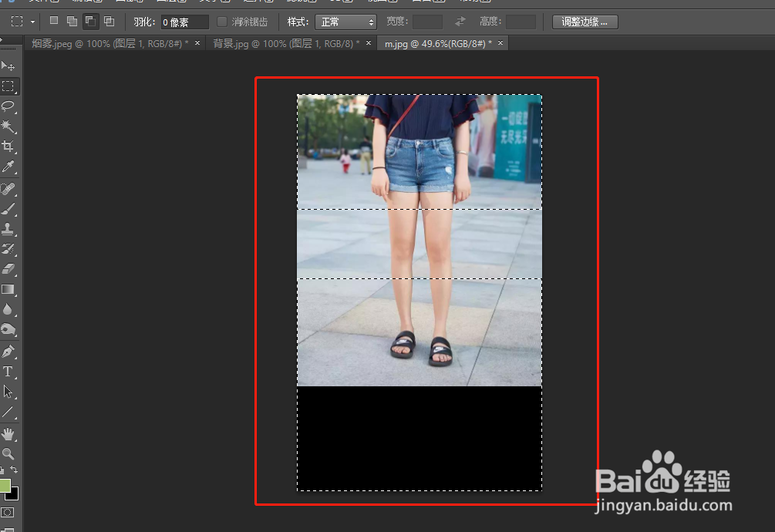This screenshot has width=775, height=532.
Task: Select the History Brush tool
Action: (x=8, y=248)
